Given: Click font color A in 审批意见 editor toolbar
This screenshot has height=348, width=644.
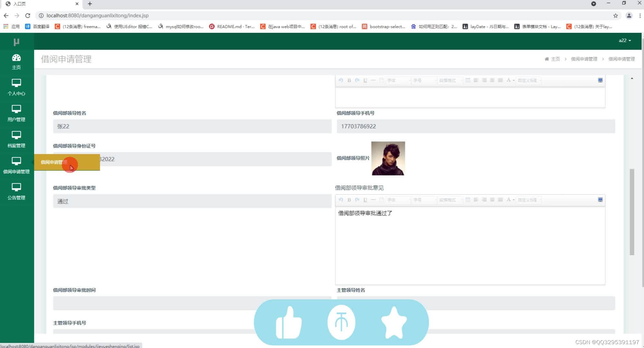Looking at the screenshot, I should pyautogui.click(x=508, y=200).
